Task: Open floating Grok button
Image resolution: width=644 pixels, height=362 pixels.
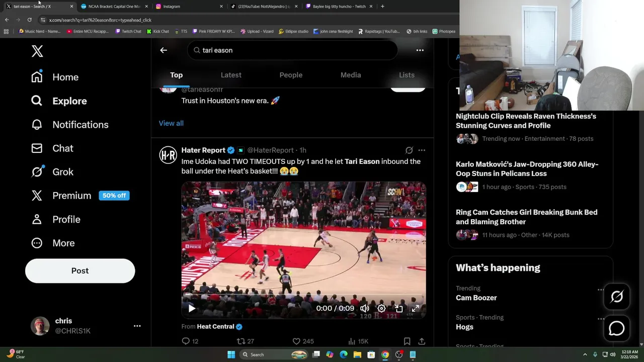Action: (616, 297)
